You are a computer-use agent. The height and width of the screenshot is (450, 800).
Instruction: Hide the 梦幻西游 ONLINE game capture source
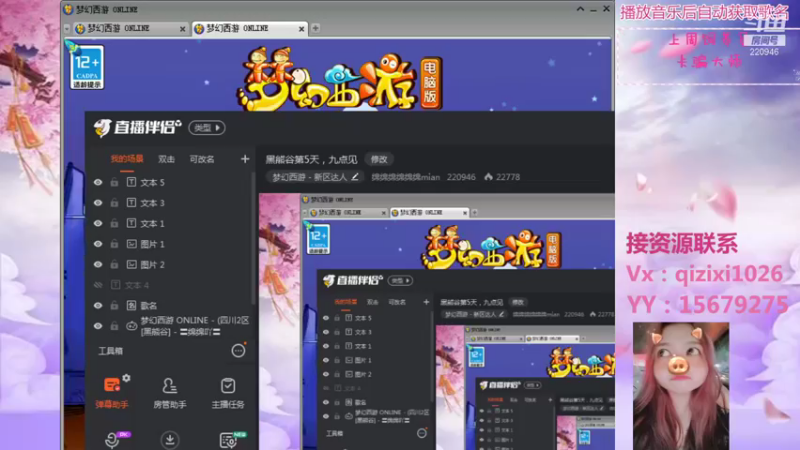98,326
